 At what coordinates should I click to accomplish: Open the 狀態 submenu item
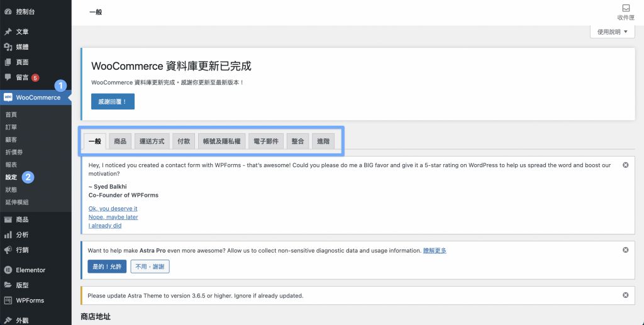click(x=11, y=190)
